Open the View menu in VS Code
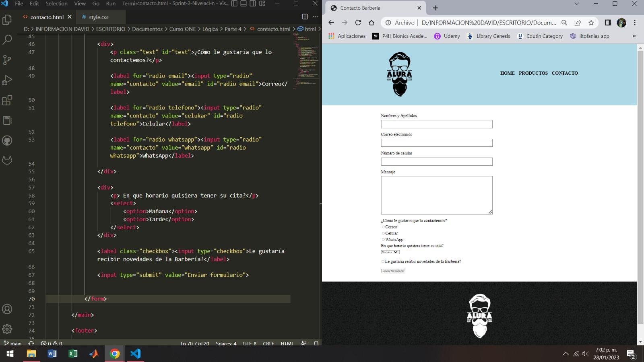 (x=80, y=3)
